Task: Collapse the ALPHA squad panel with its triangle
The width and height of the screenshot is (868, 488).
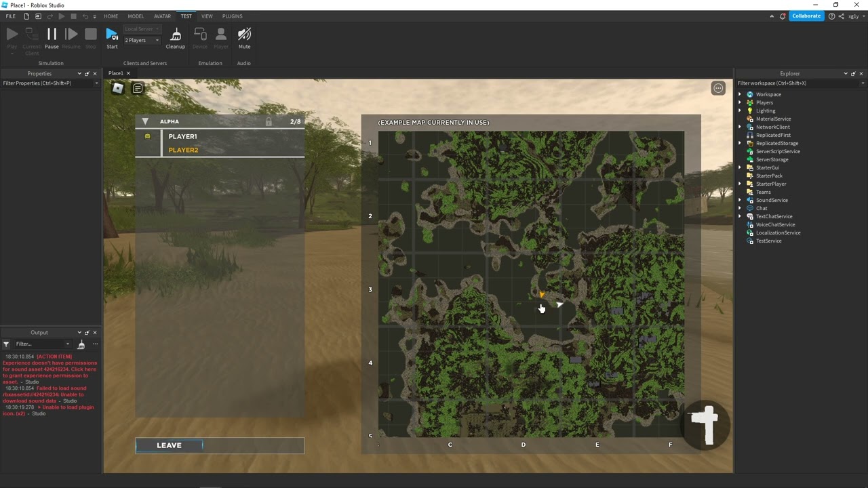Action: tap(145, 121)
